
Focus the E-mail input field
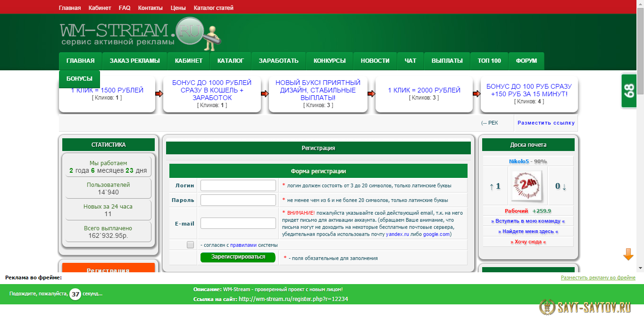(x=238, y=223)
